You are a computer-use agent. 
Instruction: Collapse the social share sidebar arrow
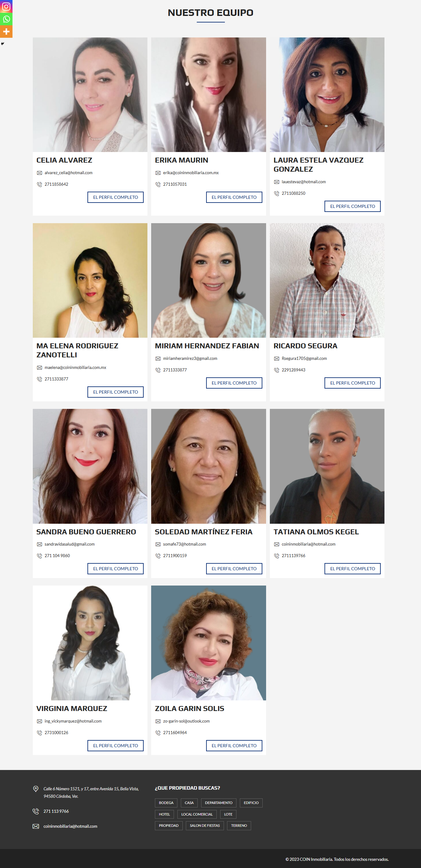[x=2, y=43]
